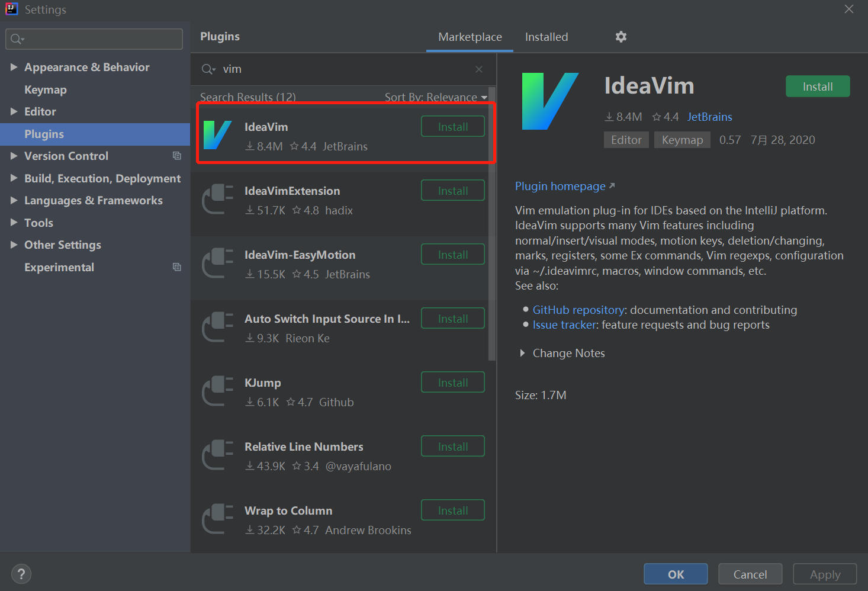Select the Wrap to Column plugin name
Screen dimensions: 868x591
[x=288, y=510]
